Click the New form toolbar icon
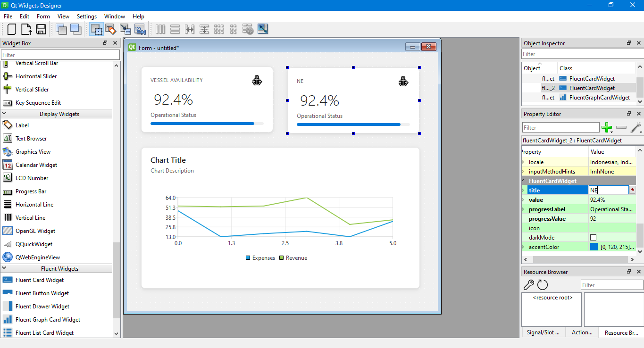This screenshot has height=348, width=644. [x=12, y=29]
